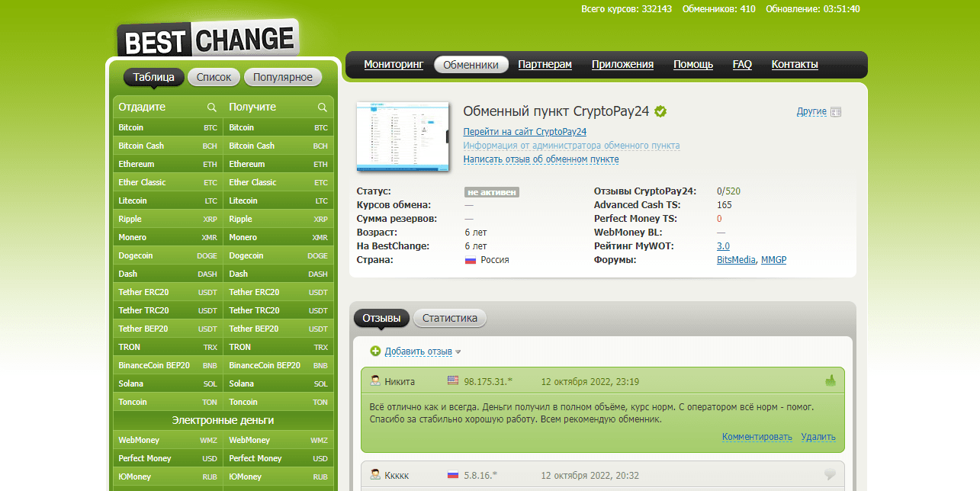This screenshot has width=980, height=491.
Task: Click the user avatar icon beside Никита
Action: pyautogui.click(x=375, y=381)
